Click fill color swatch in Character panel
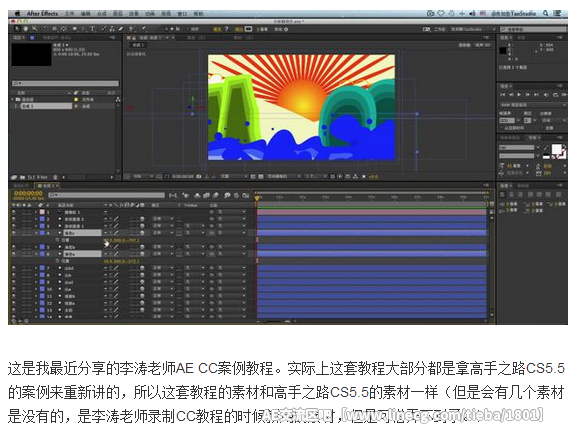This screenshot has height=434, width=585. pyautogui.click(x=556, y=149)
